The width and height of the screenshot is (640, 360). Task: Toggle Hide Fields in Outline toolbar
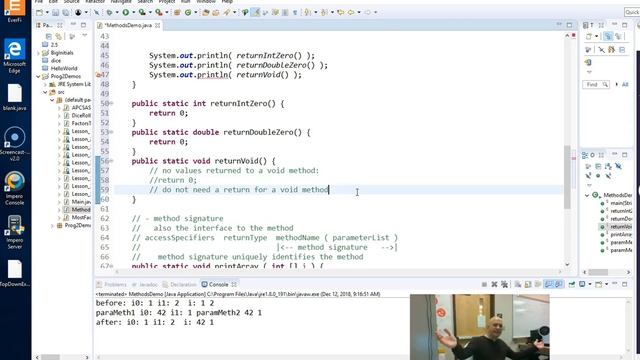618,166
